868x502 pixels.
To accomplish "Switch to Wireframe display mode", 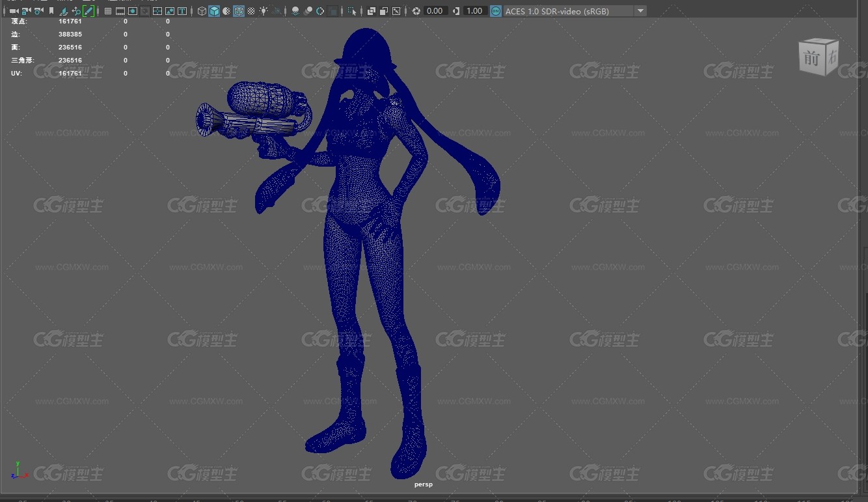I will click(x=202, y=11).
